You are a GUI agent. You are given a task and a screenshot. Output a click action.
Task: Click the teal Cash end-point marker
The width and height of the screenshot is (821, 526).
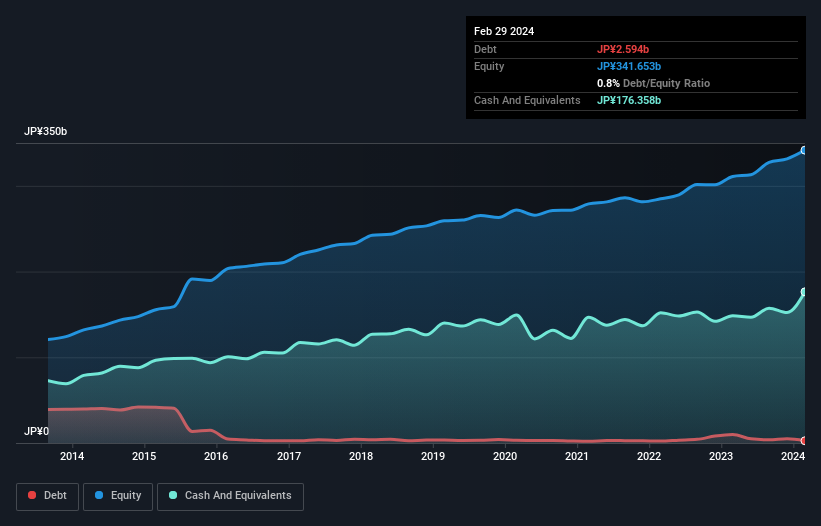(804, 292)
